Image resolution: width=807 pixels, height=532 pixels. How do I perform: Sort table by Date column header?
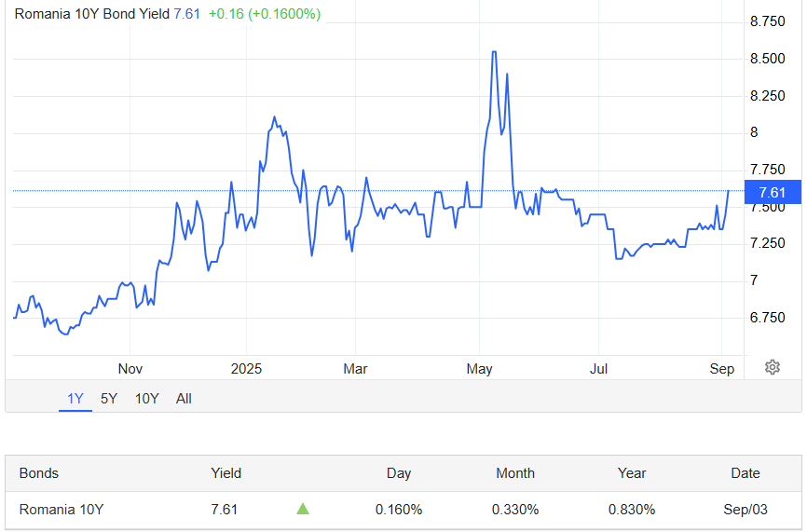click(745, 473)
